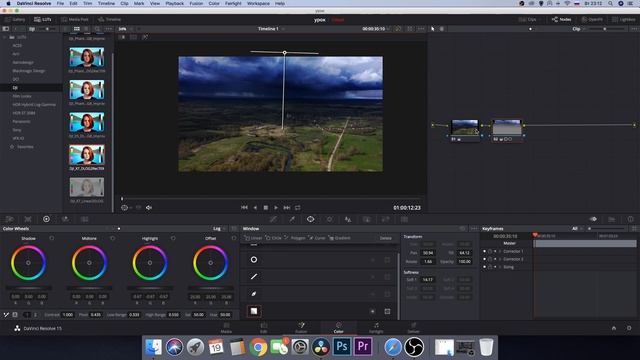
Task: Adjust the keyframes zoom slider
Action: (606, 229)
